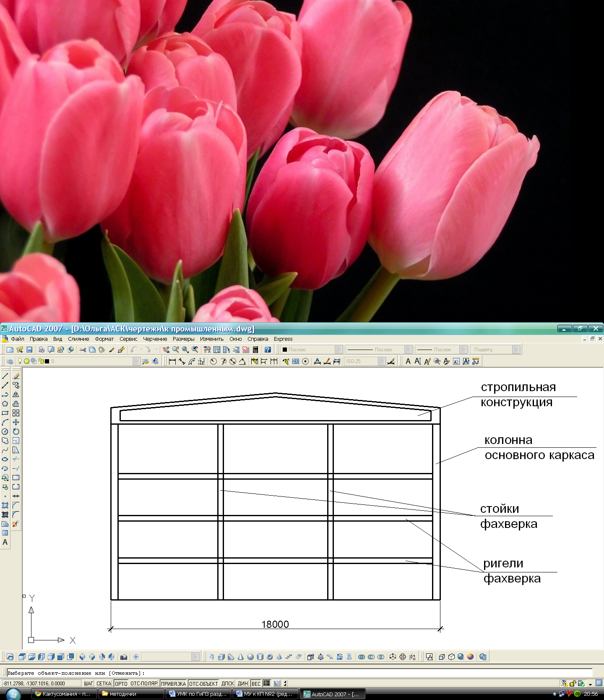Open the Поцвету plot style dropdown

point(516,350)
